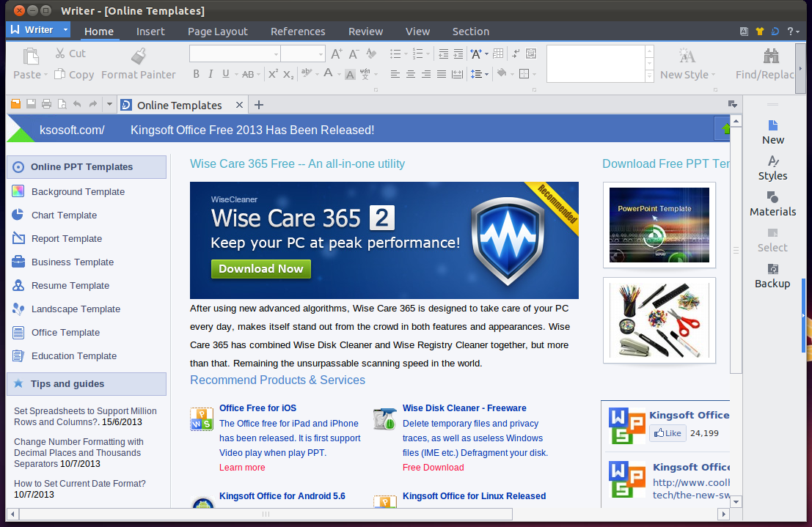Screen dimensions: 812x527
Task: Click the Decrease Indent icon
Action: [443, 54]
